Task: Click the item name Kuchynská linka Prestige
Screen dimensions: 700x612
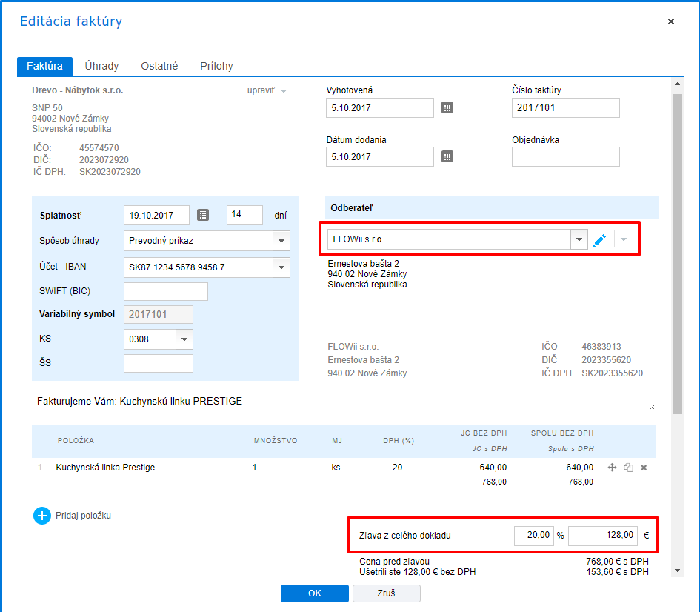Action: [105, 468]
